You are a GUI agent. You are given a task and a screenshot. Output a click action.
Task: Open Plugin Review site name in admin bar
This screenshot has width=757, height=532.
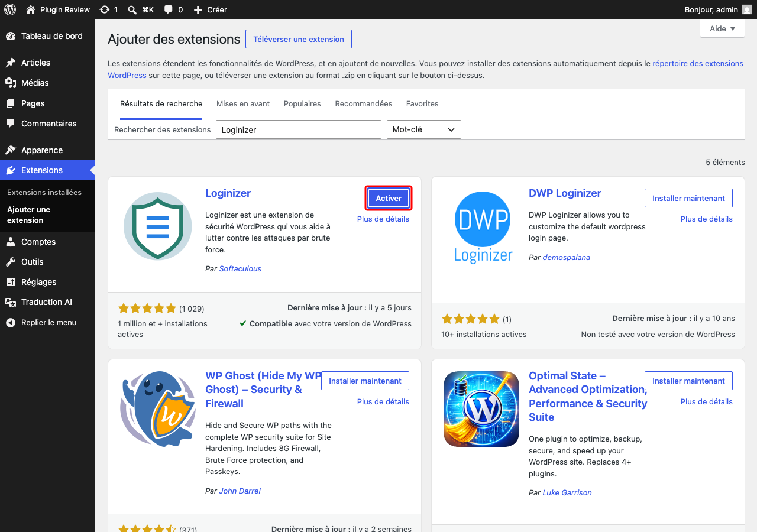coord(65,9)
